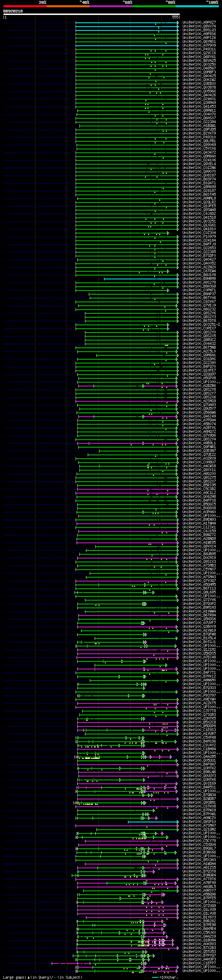The image size is (222, 980).
Task: Select label UniRef100_Q03250
Action: point(199,64)
